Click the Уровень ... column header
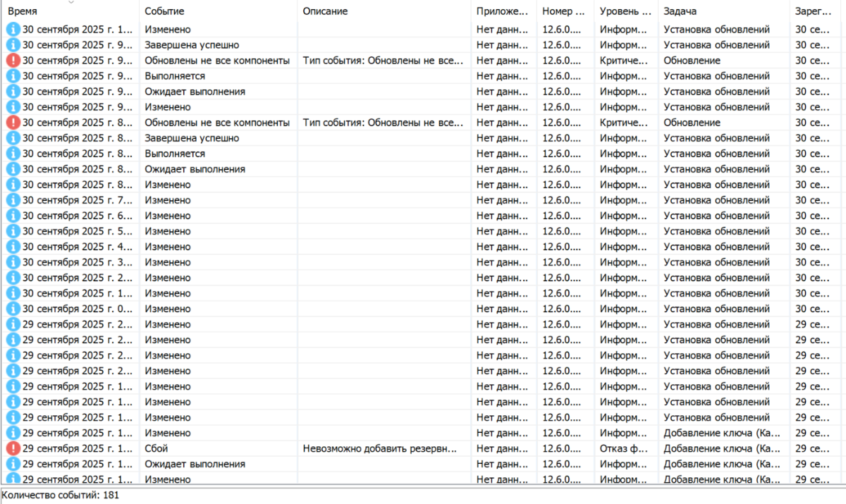The image size is (846, 504). pos(626,12)
